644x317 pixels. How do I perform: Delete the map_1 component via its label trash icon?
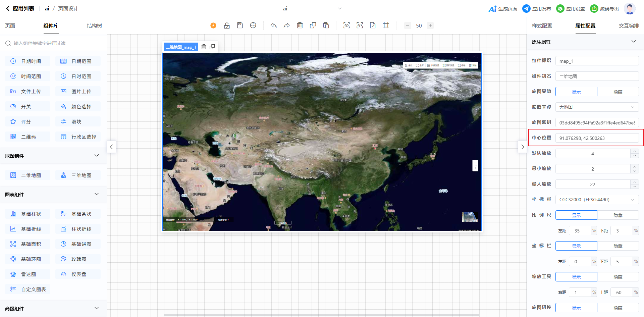[204, 47]
